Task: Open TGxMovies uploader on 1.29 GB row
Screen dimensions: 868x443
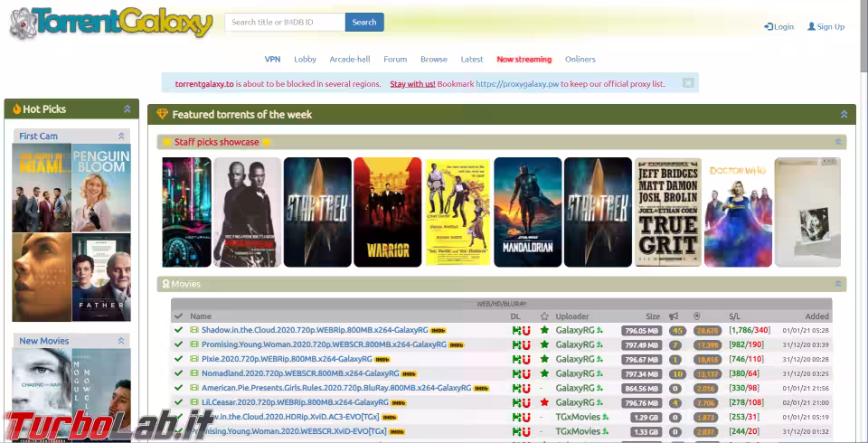Action: (578, 417)
